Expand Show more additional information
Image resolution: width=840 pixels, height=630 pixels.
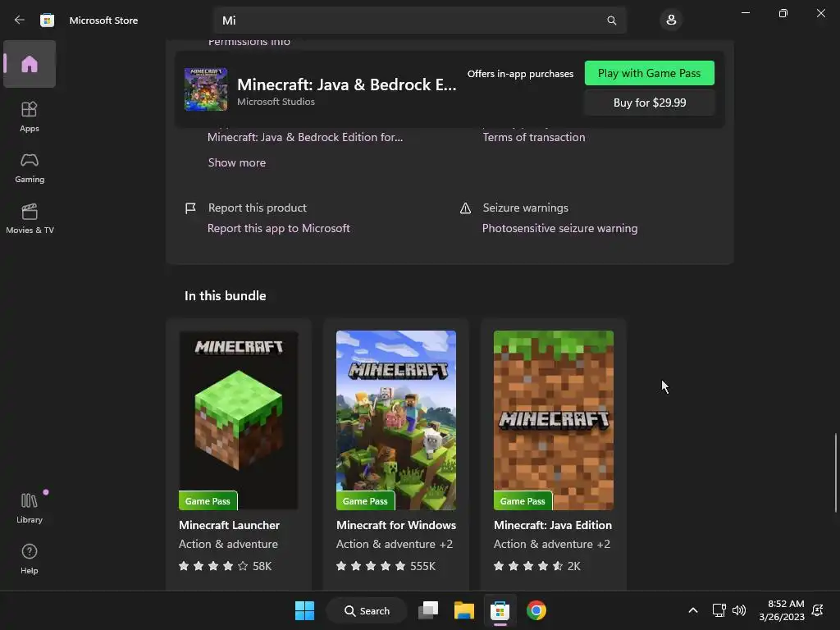[x=237, y=162]
